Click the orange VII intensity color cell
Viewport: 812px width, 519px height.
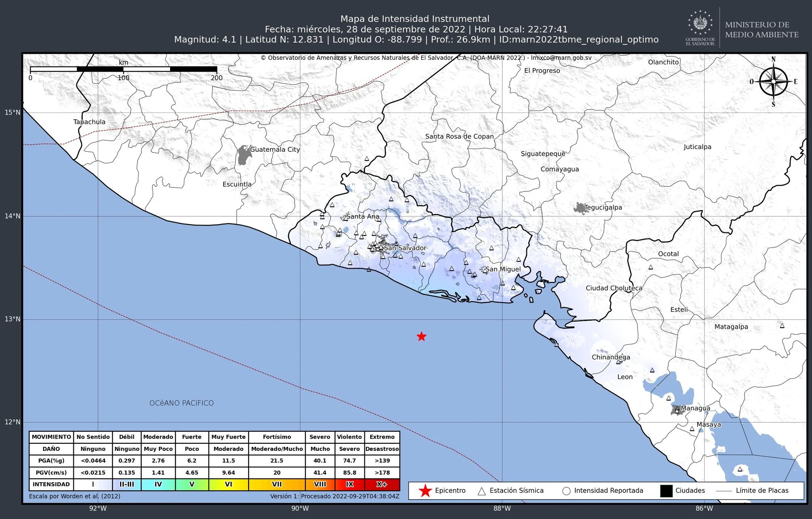pyautogui.click(x=277, y=485)
